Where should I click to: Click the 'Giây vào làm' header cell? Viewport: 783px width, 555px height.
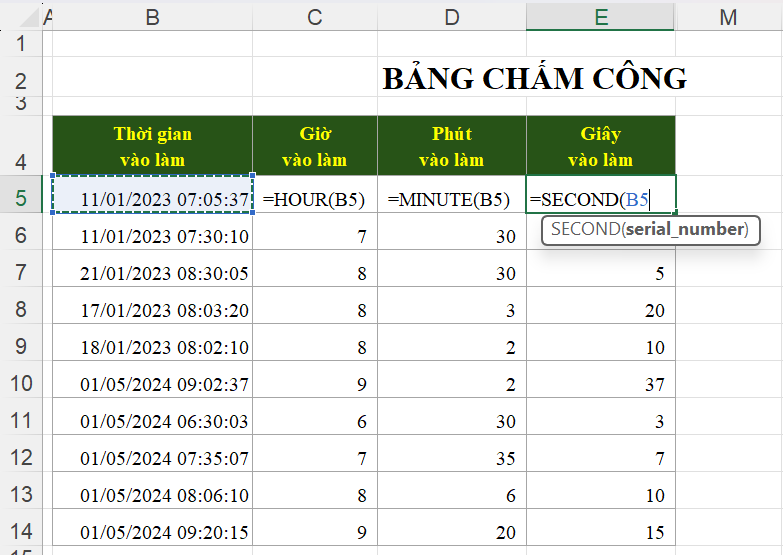pyautogui.click(x=600, y=146)
